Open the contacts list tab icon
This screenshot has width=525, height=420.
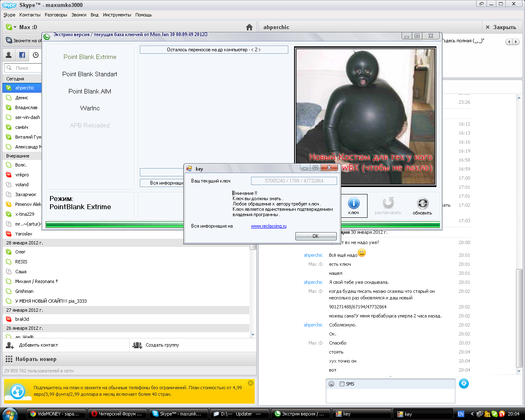(9, 55)
